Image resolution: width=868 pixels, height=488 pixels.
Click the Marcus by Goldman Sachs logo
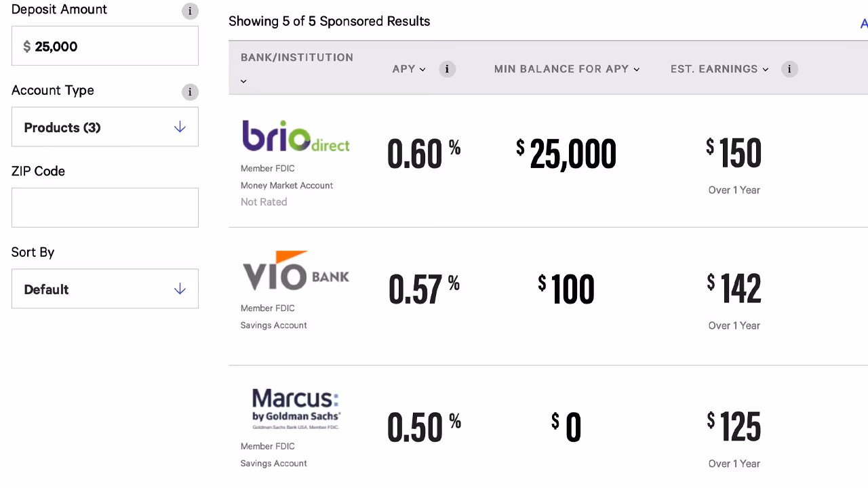click(x=296, y=407)
